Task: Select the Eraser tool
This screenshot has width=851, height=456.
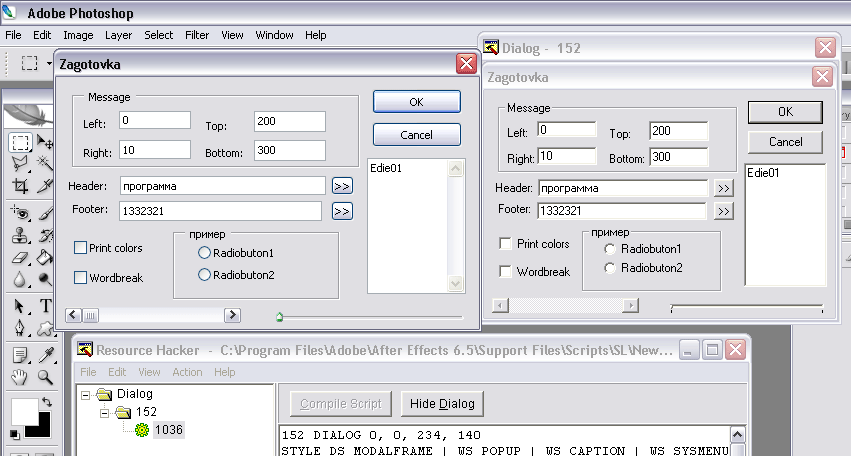Action: coord(20,257)
